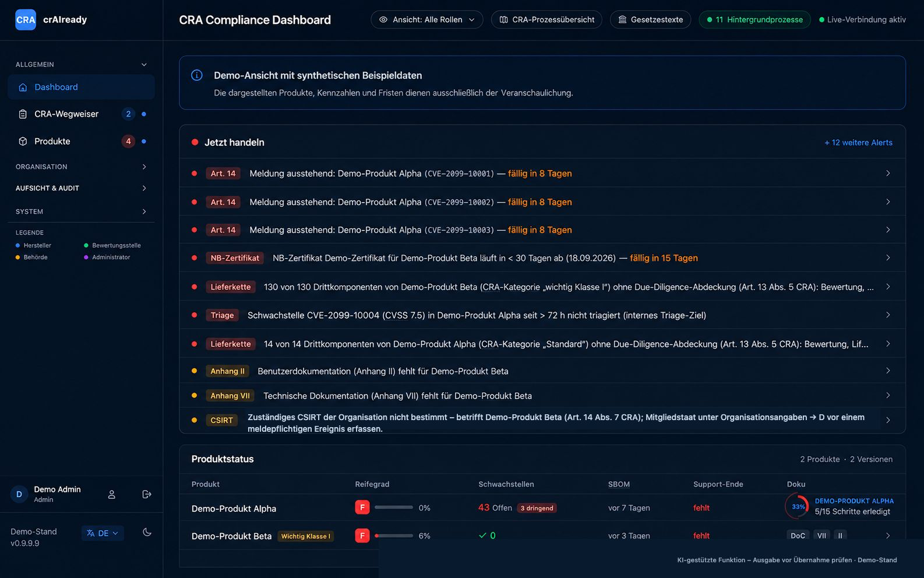The height and width of the screenshot is (578, 924).
Task: Click Alpha Reifegrad progress bar 0%
Action: [394, 507]
